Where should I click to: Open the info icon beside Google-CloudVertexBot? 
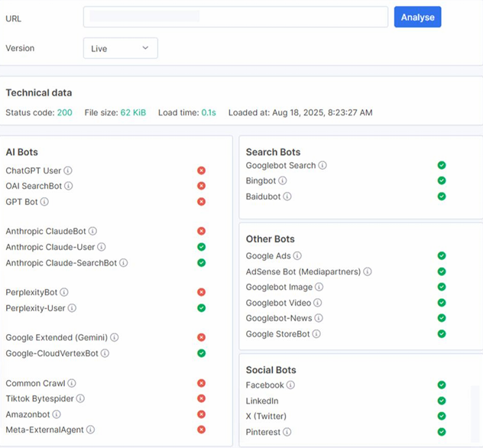105,353
